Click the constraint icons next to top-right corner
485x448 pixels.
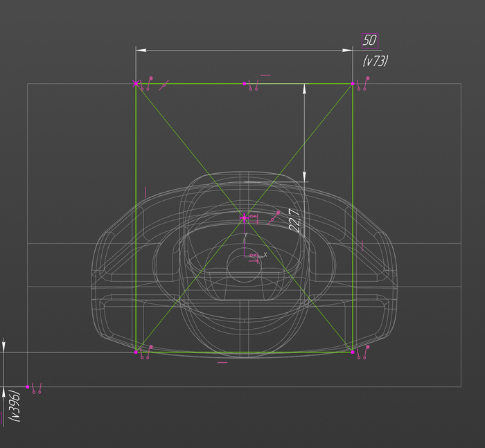pos(362,84)
